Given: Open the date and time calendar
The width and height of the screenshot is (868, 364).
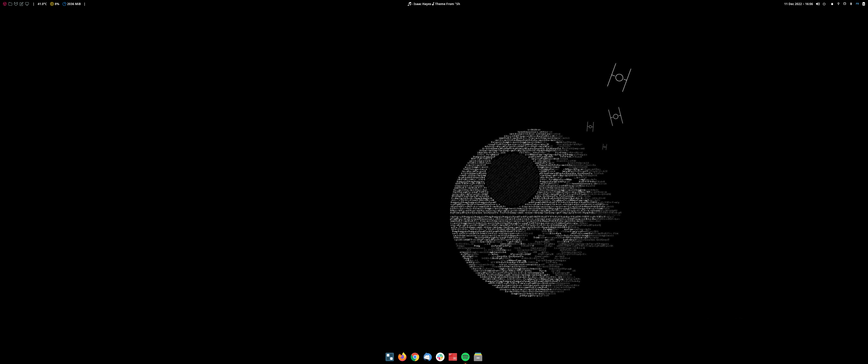Looking at the screenshot, I should 798,4.
